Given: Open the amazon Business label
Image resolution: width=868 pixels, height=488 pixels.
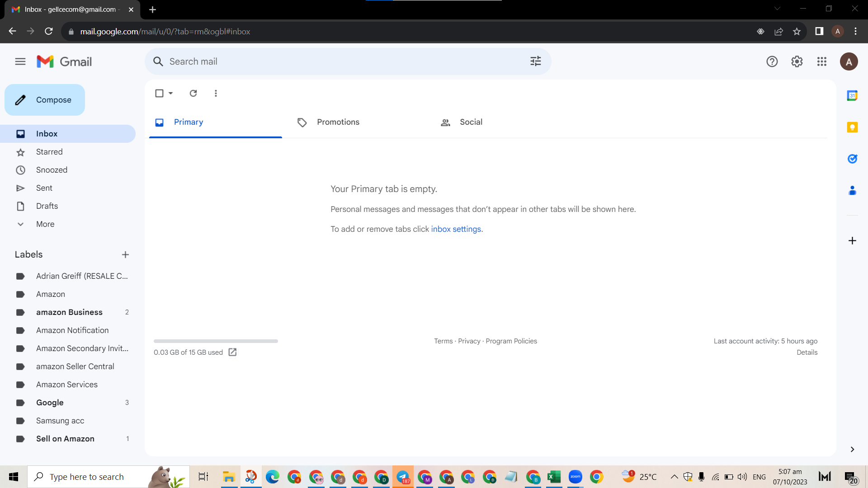Looking at the screenshot, I should [x=68, y=312].
